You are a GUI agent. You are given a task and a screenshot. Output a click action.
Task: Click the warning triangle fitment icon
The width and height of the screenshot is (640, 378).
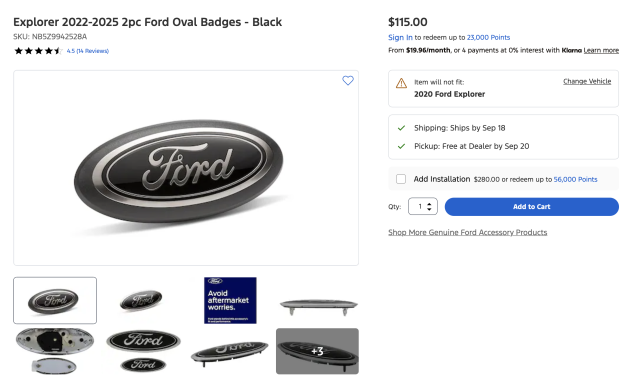[401, 83]
